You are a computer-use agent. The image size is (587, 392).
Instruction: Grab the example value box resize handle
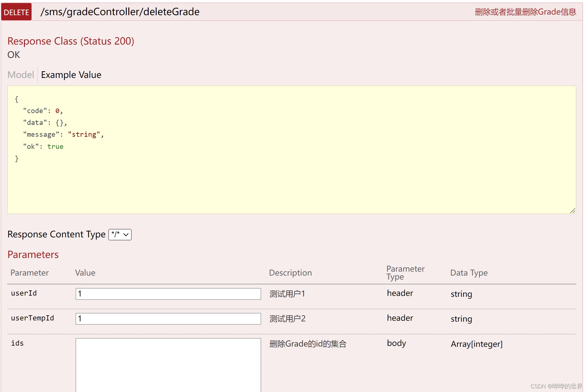[572, 211]
